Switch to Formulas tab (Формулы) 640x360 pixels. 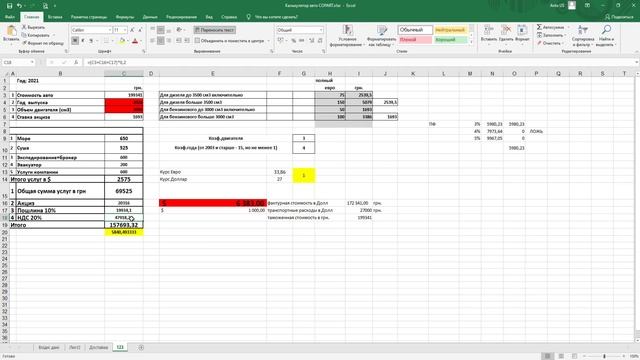point(124,17)
